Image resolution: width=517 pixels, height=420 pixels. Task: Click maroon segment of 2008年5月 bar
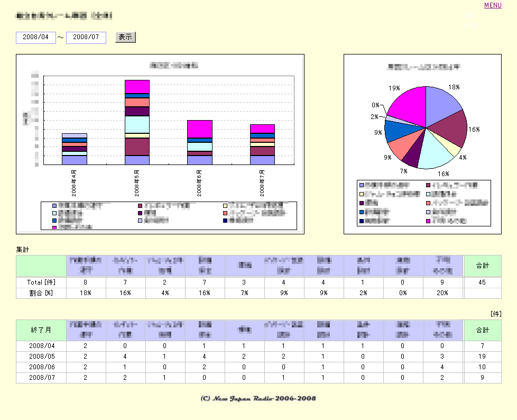coord(137,147)
